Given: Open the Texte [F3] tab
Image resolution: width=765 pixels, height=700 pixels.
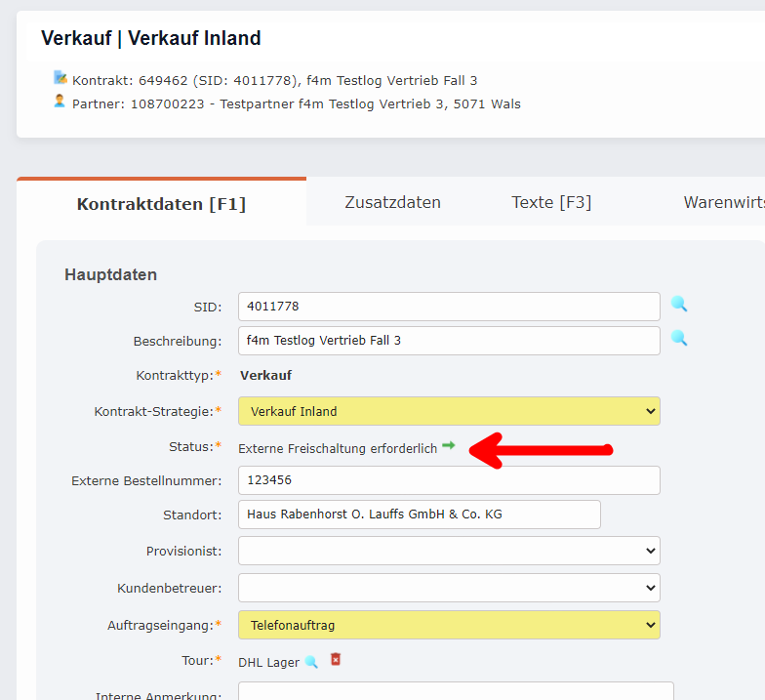Looking at the screenshot, I should (551, 203).
